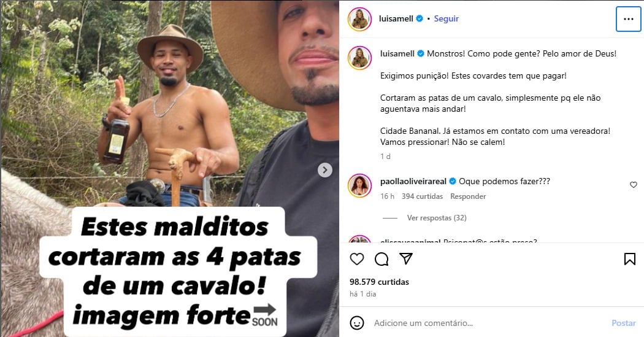View 394 curtidas on the comment
The height and width of the screenshot is (337, 644).
pyautogui.click(x=422, y=196)
